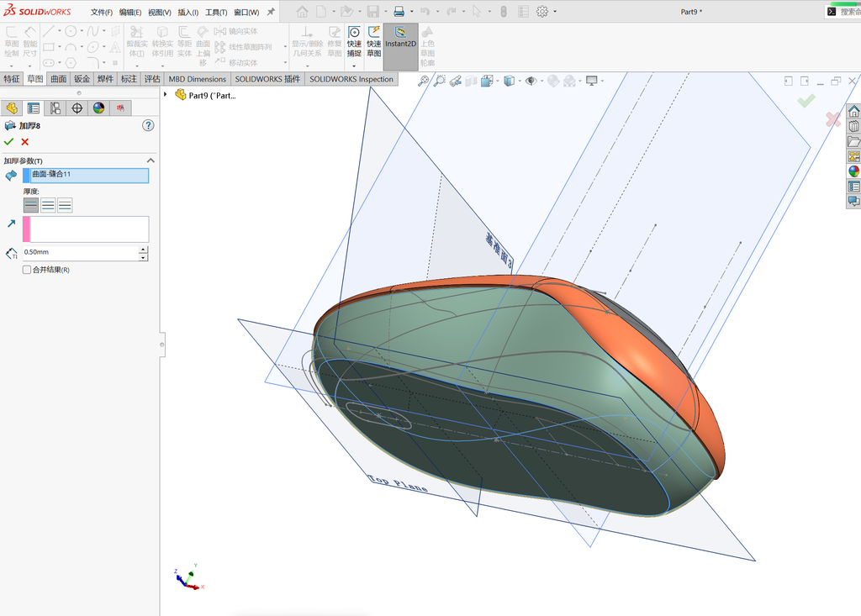Open the 工具(T) menu
The width and height of the screenshot is (861, 616).
216,12
